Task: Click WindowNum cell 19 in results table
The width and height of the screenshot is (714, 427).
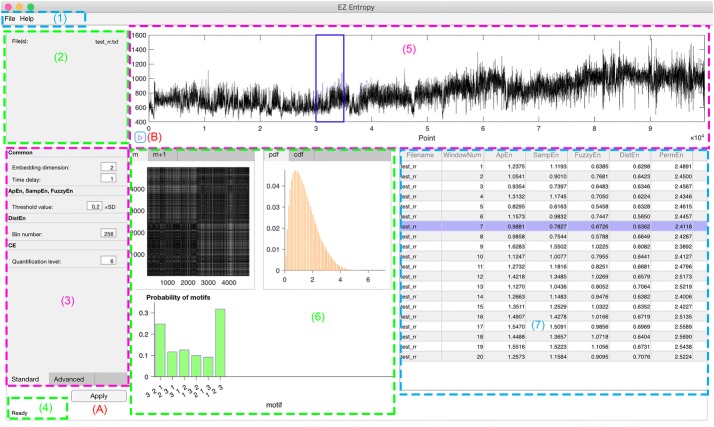Action: click(462, 346)
